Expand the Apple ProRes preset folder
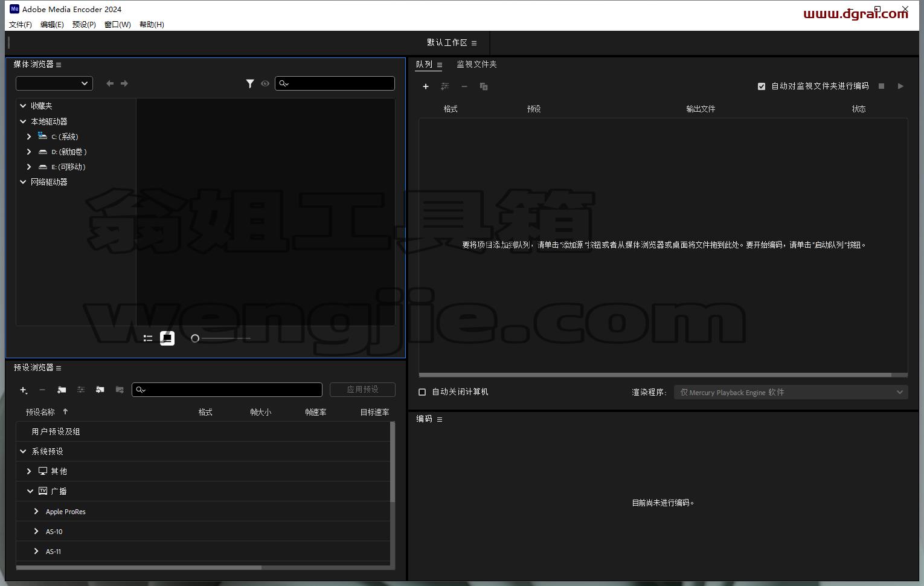 pyautogui.click(x=36, y=511)
